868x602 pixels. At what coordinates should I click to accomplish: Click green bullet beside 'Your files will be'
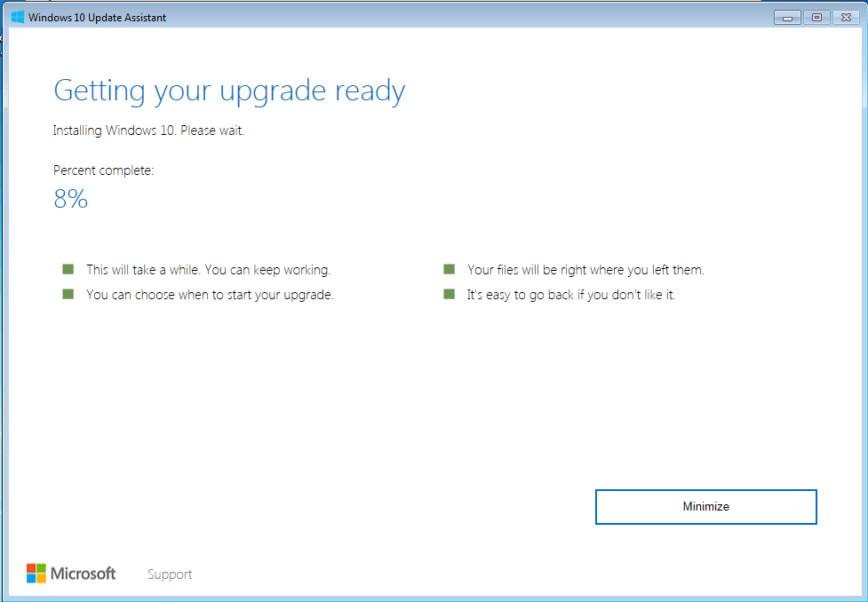tap(449, 269)
